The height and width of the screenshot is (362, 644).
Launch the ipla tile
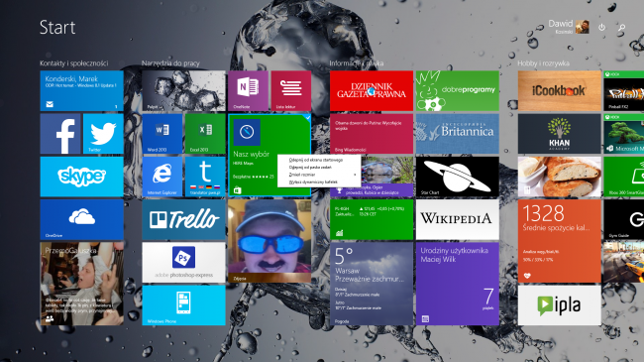tap(559, 304)
